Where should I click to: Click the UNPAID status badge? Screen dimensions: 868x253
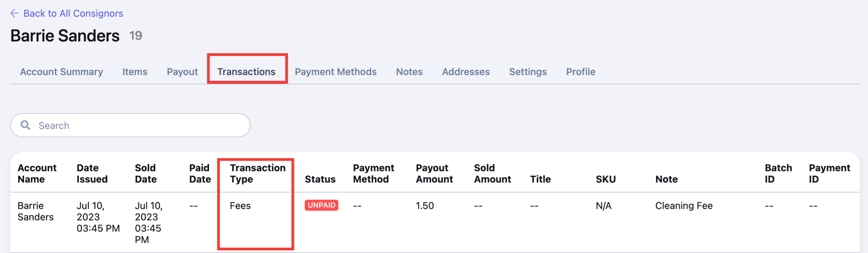(321, 205)
